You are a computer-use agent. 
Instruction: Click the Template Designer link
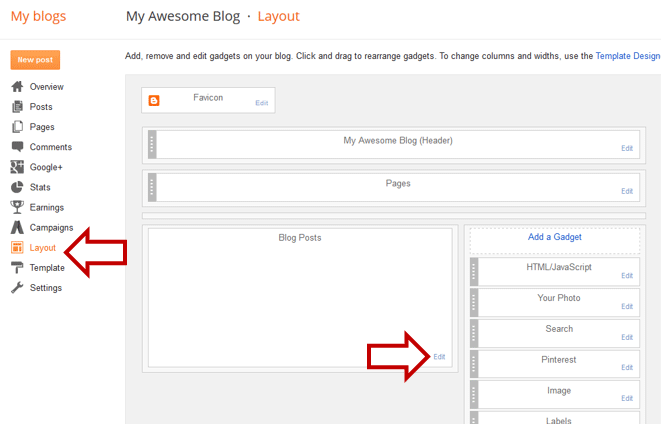[x=628, y=56]
